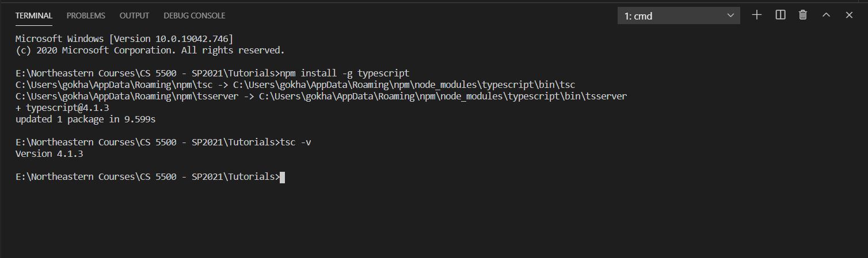Open the DEBUG CONSOLE tab
Image resolution: width=868 pixels, height=258 pixels.
[x=195, y=16]
